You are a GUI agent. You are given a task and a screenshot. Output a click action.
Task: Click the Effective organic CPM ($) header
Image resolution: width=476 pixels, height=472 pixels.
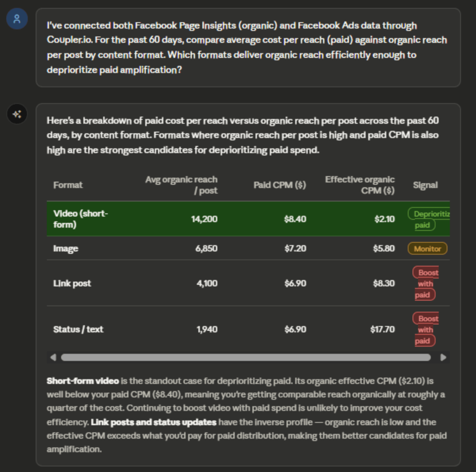(360, 185)
